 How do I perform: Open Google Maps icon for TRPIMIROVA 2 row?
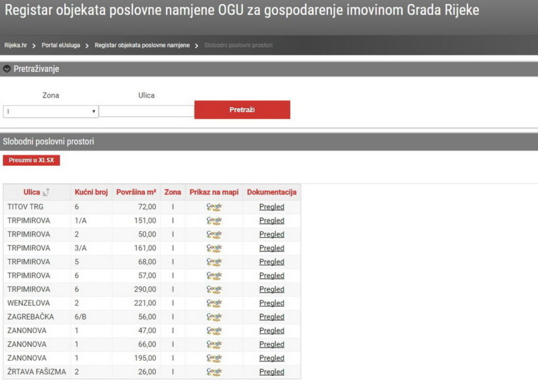pos(214,234)
